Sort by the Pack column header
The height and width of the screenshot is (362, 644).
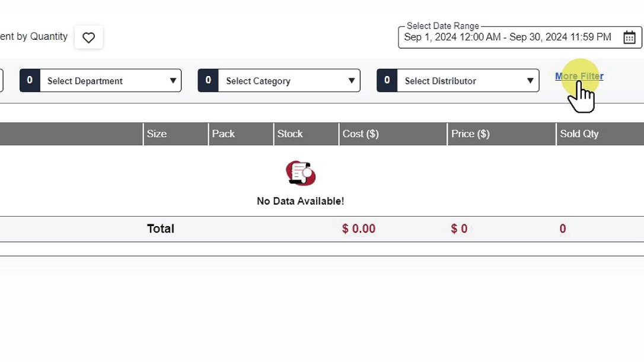pyautogui.click(x=224, y=134)
